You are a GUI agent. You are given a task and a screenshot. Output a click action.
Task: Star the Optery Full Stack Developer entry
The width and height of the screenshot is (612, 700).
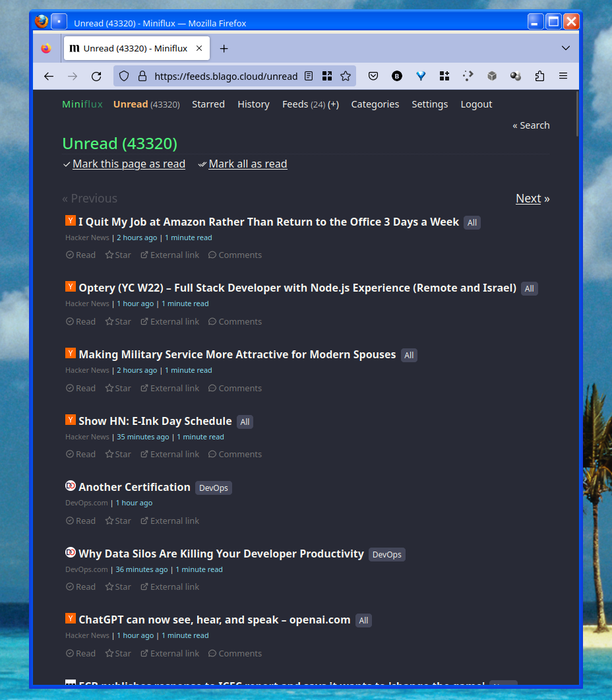[x=118, y=321]
